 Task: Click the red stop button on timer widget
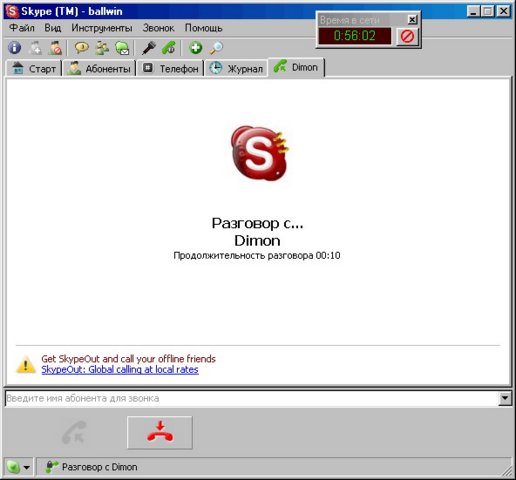(x=407, y=36)
